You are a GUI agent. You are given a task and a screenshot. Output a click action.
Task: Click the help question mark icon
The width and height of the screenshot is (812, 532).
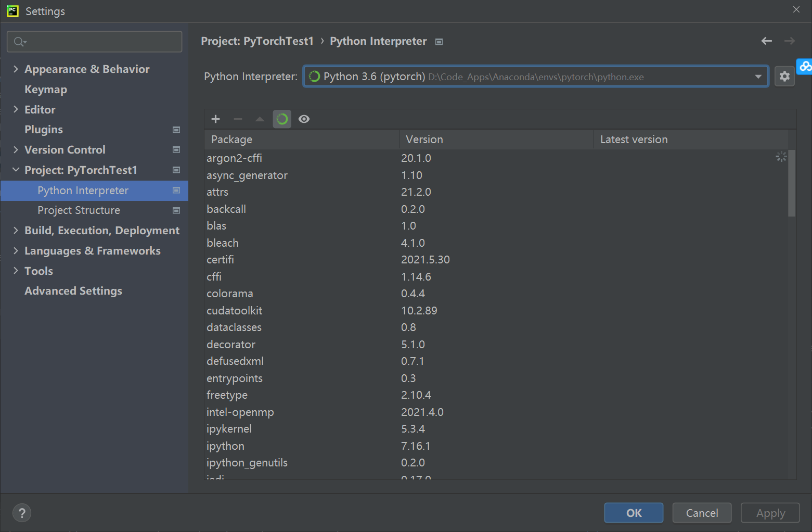coord(22,513)
